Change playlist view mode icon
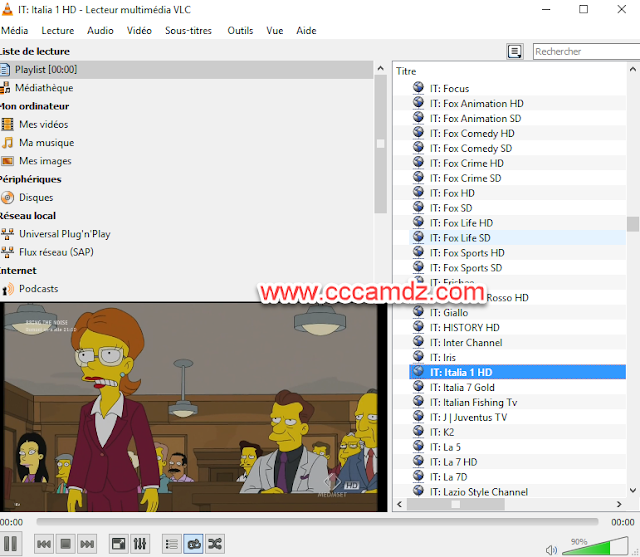 515,51
